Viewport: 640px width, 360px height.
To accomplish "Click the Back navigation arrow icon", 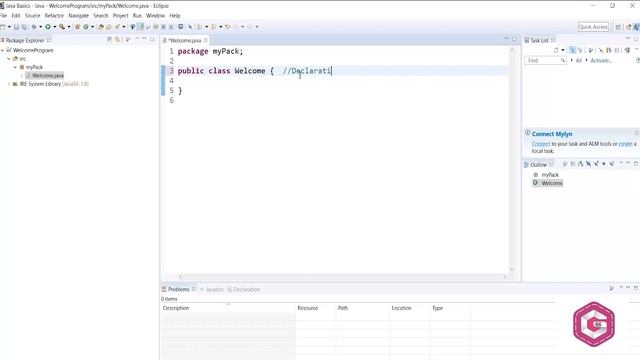I will tap(236, 27).
